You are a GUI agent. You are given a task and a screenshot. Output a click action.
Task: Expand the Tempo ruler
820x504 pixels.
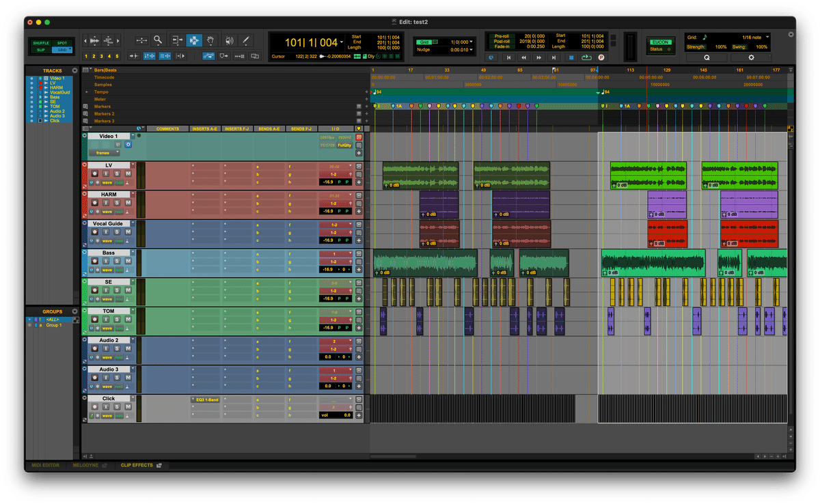(x=87, y=92)
